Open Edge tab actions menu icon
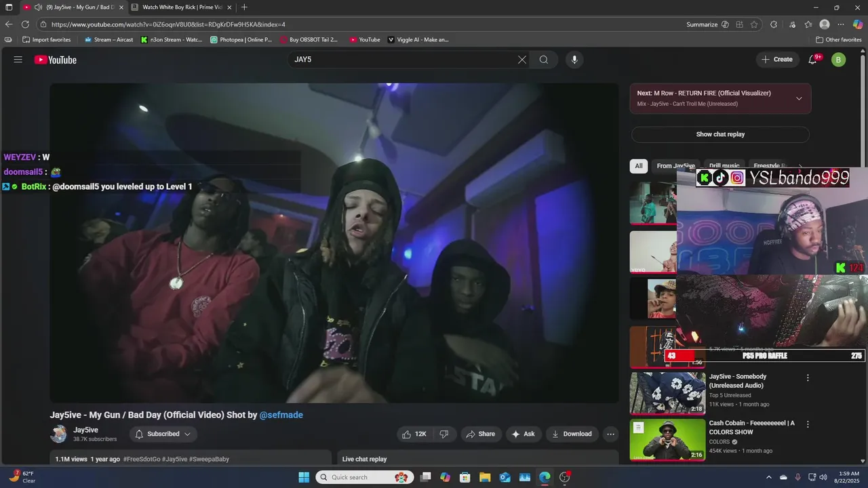This screenshot has width=868, height=488. click(9, 7)
